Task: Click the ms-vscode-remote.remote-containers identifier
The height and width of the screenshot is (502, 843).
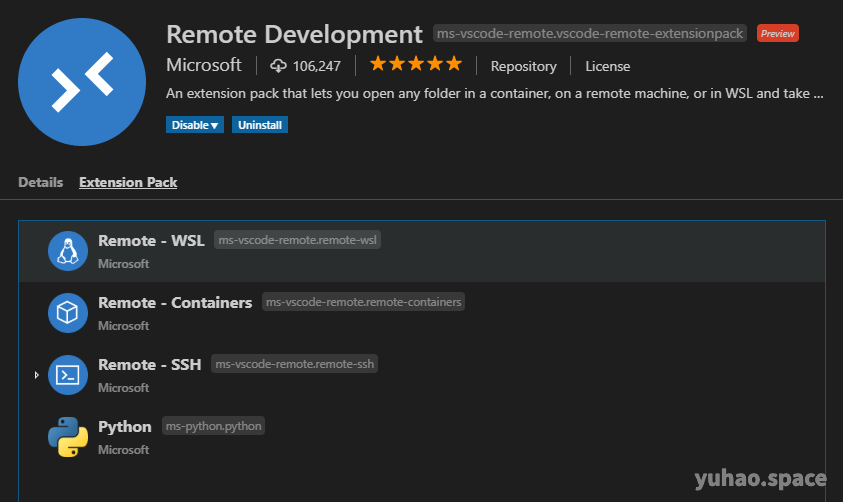Action: tap(363, 302)
